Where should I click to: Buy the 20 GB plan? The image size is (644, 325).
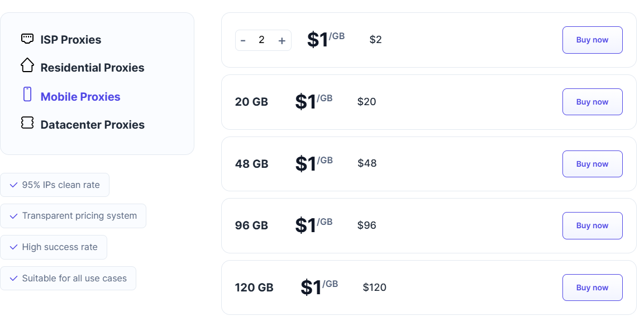tap(592, 101)
